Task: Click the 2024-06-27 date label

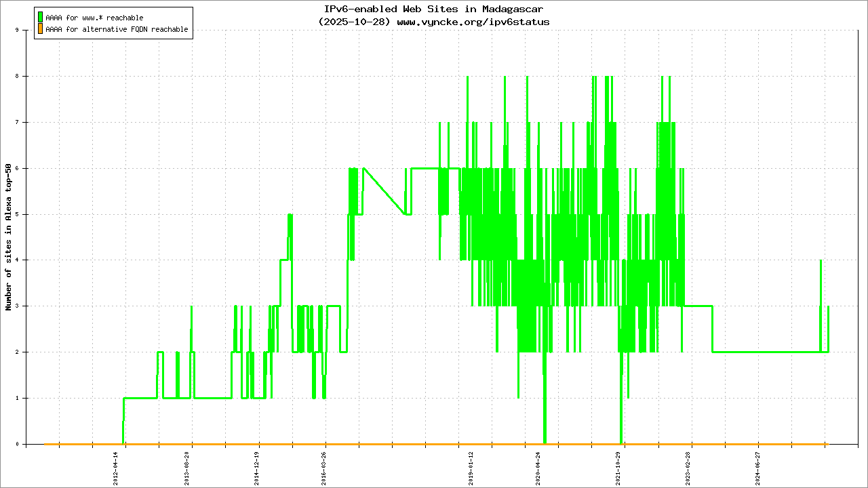Action: tap(758, 465)
